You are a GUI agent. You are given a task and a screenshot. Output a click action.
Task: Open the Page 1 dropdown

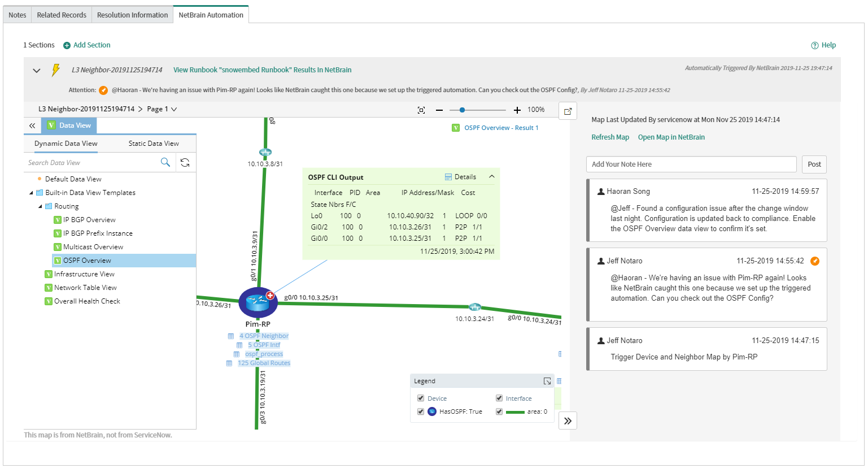click(162, 109)
